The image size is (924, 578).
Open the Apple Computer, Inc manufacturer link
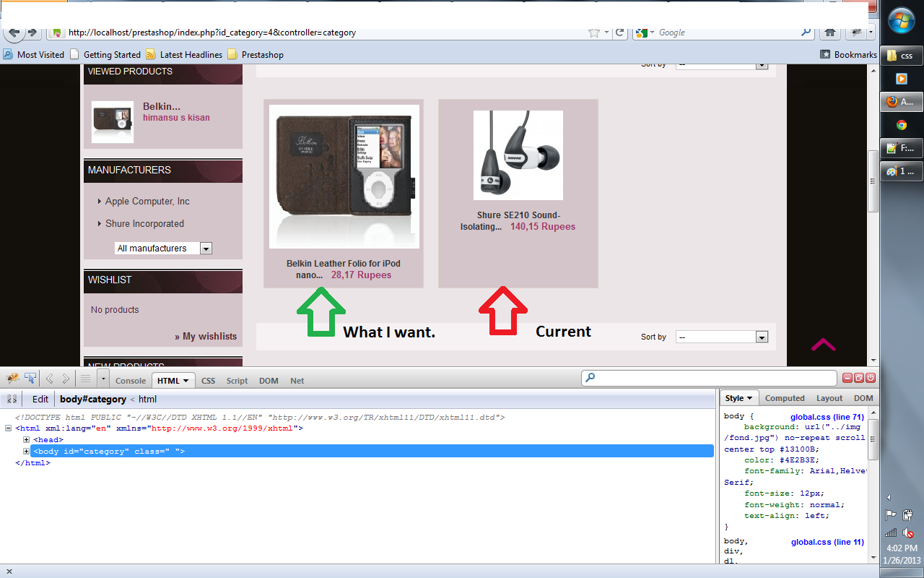(x=147, y=202)
